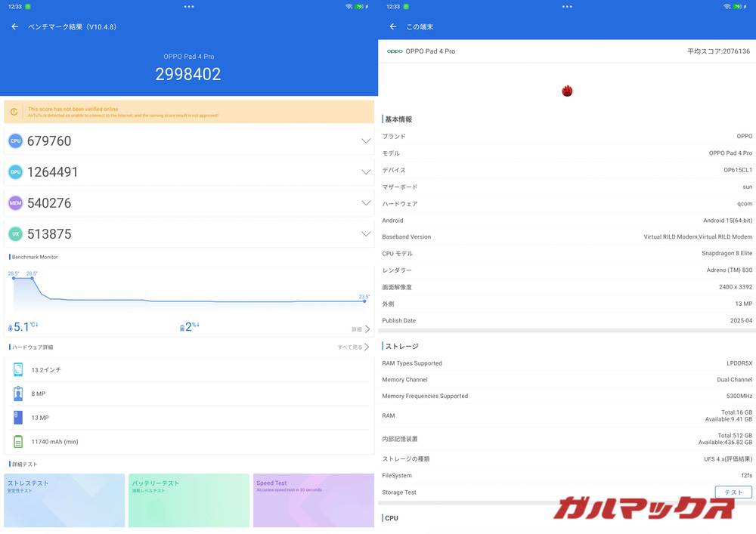The height and width of the screenshot is (534, 756).
Task: Click the 13.2インチ display icon in hardware details
Action: pos(18,369)
